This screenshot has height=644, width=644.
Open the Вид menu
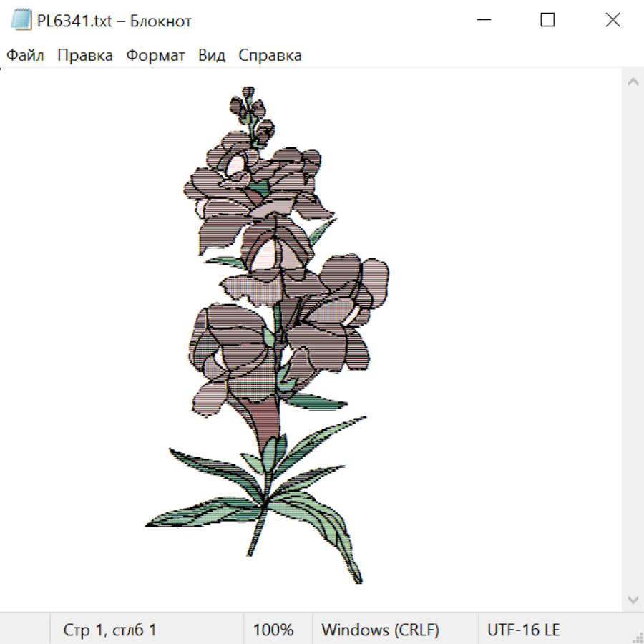click(x=212, y=55)
